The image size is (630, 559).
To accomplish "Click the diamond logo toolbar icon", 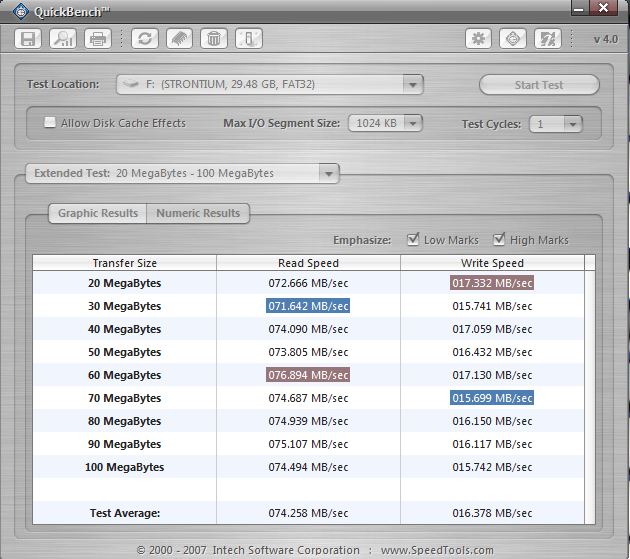I will click(513, 39).
